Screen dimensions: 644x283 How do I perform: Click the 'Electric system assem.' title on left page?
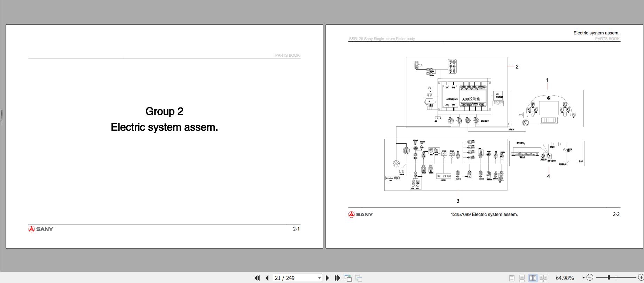tap(164, 127)
